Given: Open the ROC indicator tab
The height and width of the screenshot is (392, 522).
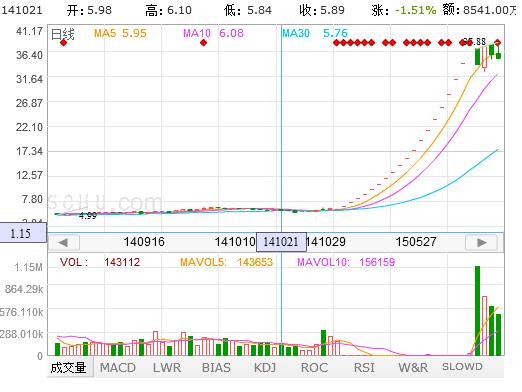Looking at the screenshot, I should pos(314,368).
